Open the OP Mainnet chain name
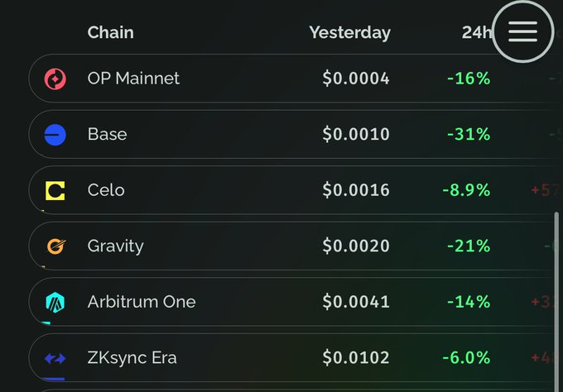563x392 pixels. (x=133, y=79)
